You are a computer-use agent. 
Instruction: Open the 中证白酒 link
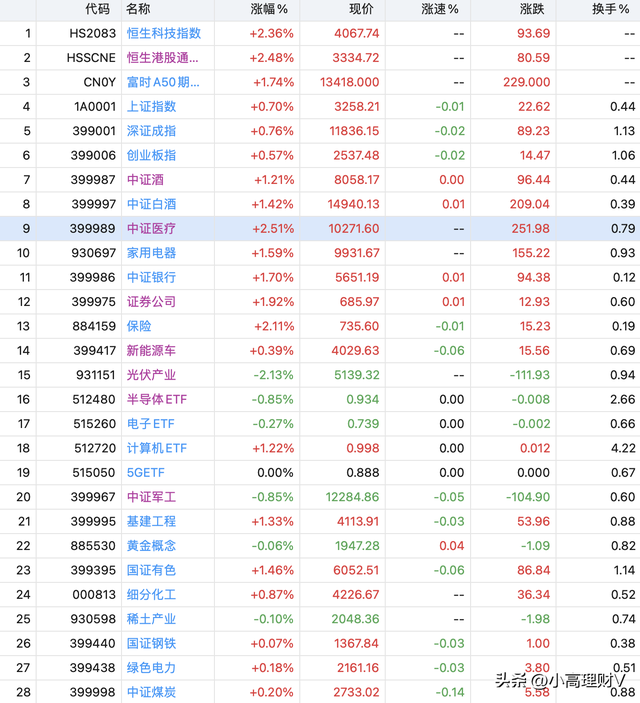click(x=151, y=204)
